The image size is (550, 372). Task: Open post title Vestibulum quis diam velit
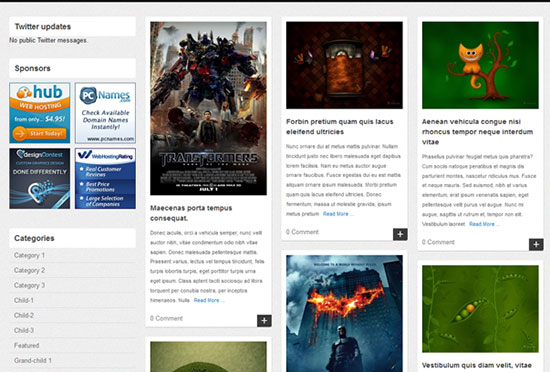click(477, 365)
